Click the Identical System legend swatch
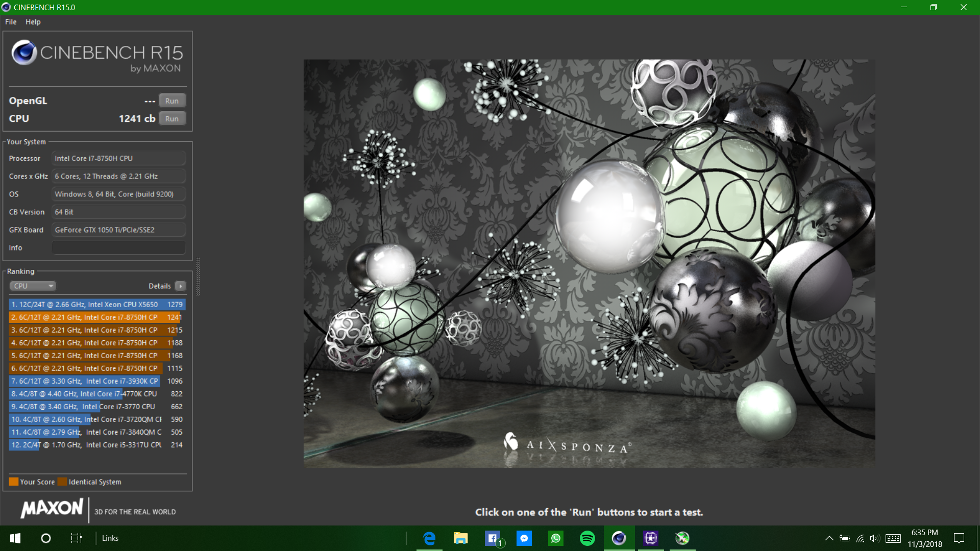980x551 pixels. click(x=62, y=482)
